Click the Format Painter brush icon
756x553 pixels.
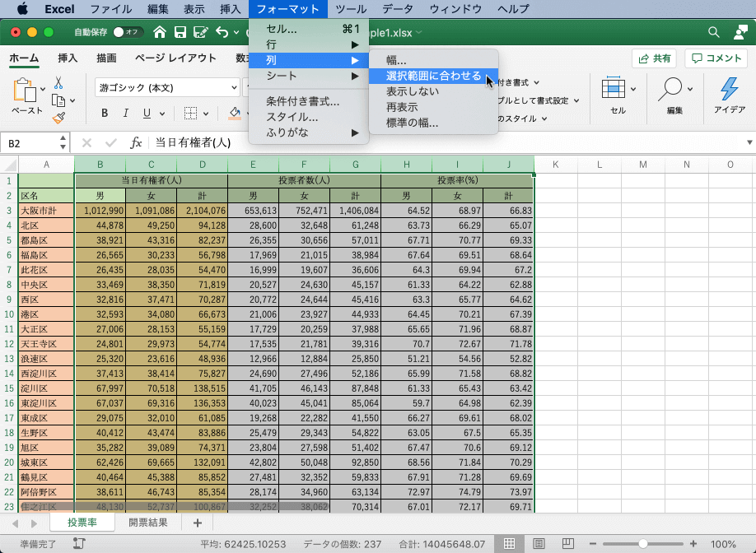tap(58, 118)
